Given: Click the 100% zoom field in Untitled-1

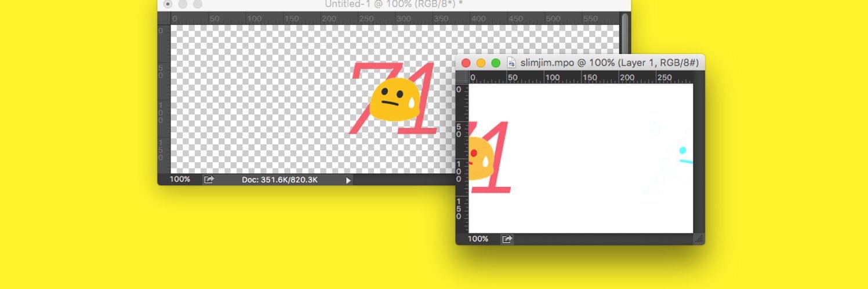Looking at the screenshot, I should tap(180, 180).
